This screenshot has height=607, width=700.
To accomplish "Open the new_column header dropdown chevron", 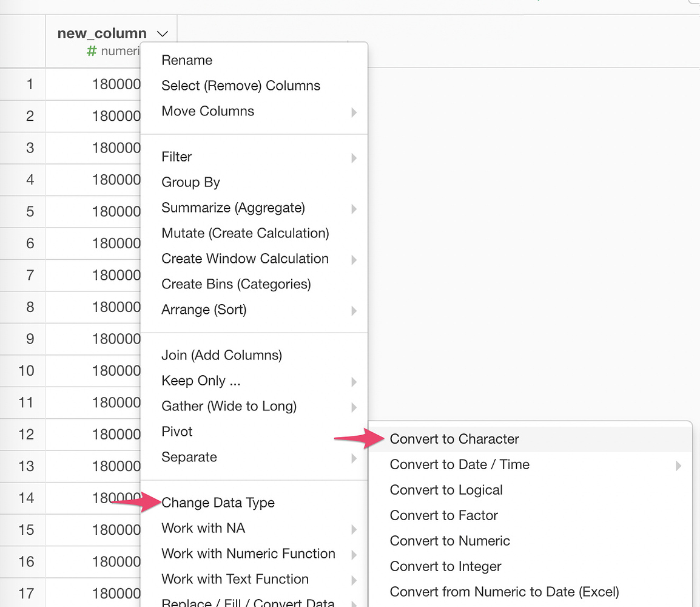I will (162, 34).
